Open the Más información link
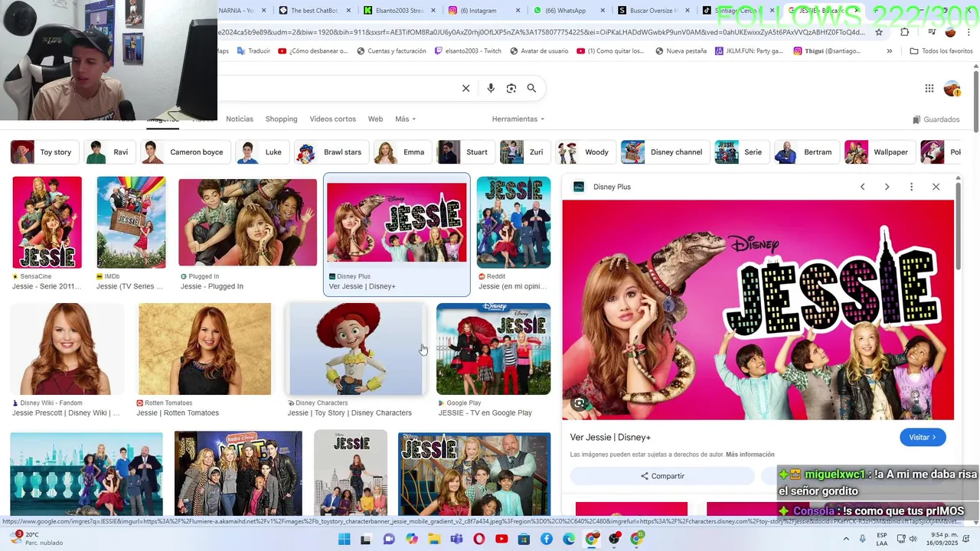 click(750, 455)
